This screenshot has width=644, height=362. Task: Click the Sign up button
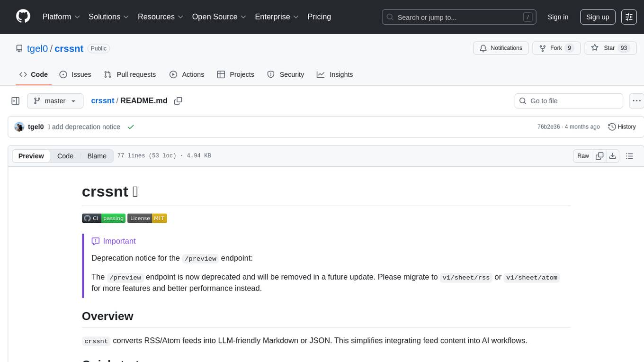[x=598, y=17]
